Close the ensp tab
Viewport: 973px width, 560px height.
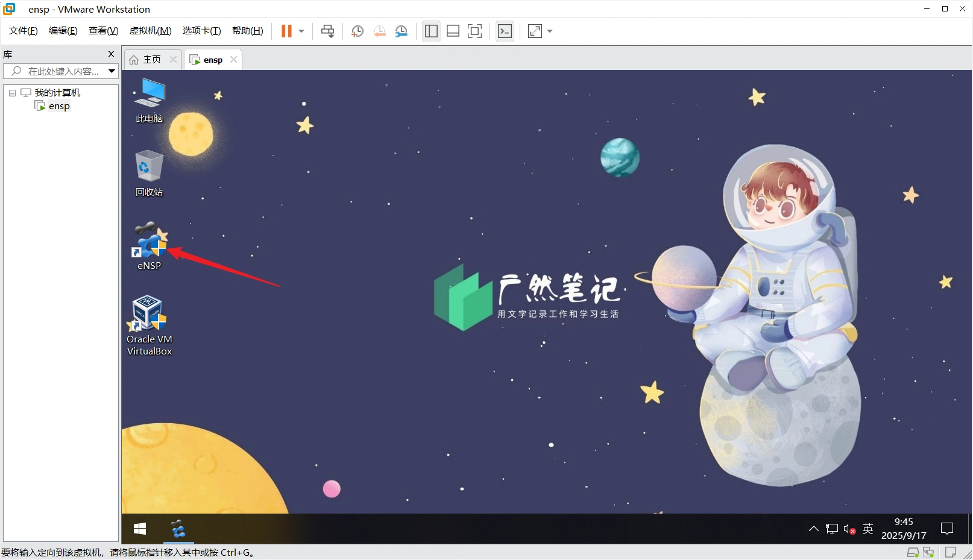(234, 59)
